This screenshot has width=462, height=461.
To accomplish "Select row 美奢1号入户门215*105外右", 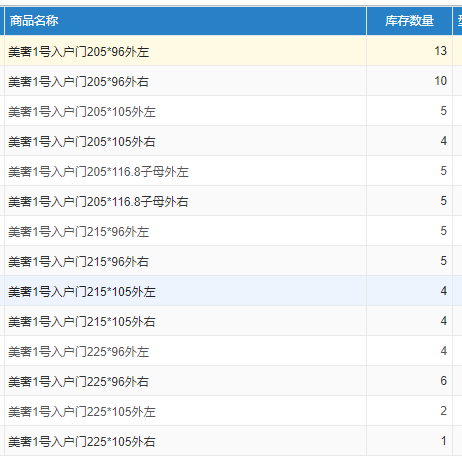I will (x=231, y=321).
